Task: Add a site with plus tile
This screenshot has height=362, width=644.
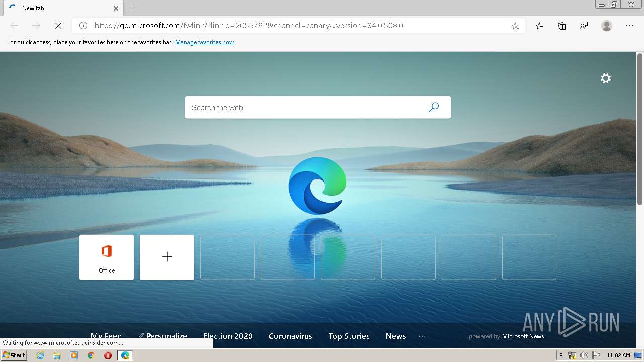Action: [167, 257]
